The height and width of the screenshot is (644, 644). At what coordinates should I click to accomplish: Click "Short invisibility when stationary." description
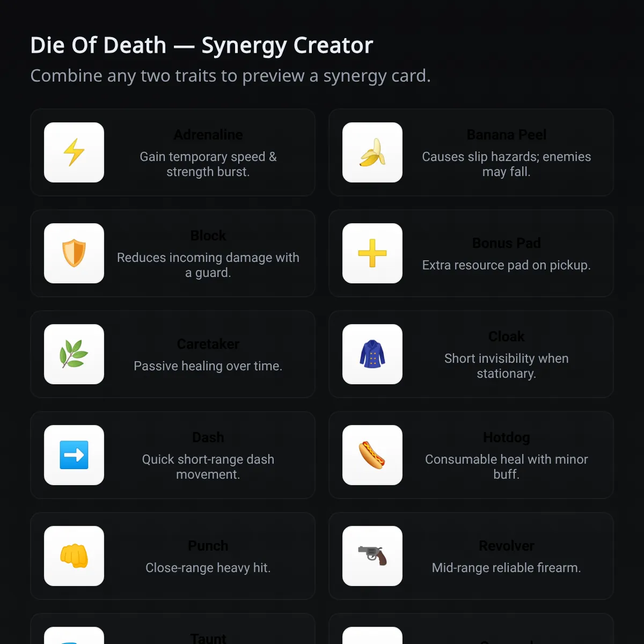tap(507, 366)
